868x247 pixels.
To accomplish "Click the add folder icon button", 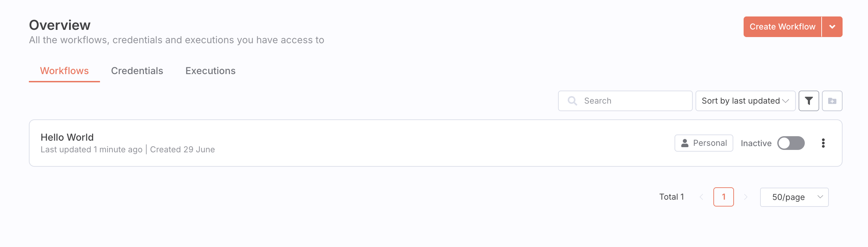I will (x=832, y=101).
